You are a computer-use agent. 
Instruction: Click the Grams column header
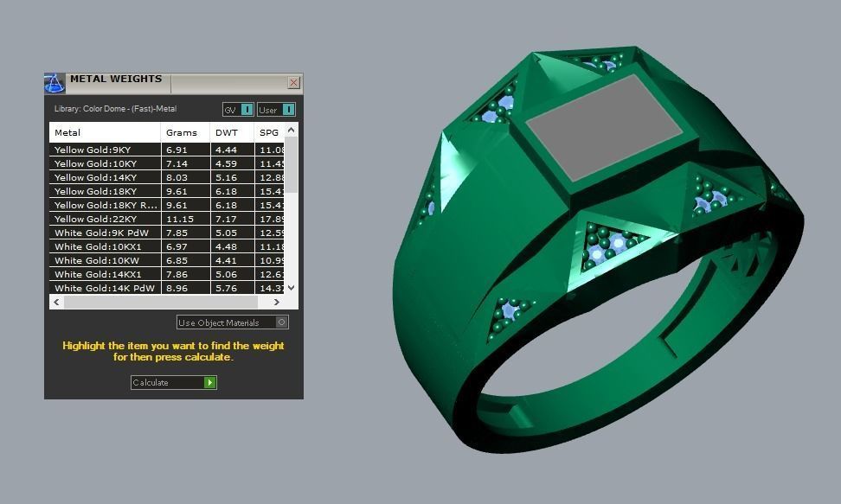(185, 132)
